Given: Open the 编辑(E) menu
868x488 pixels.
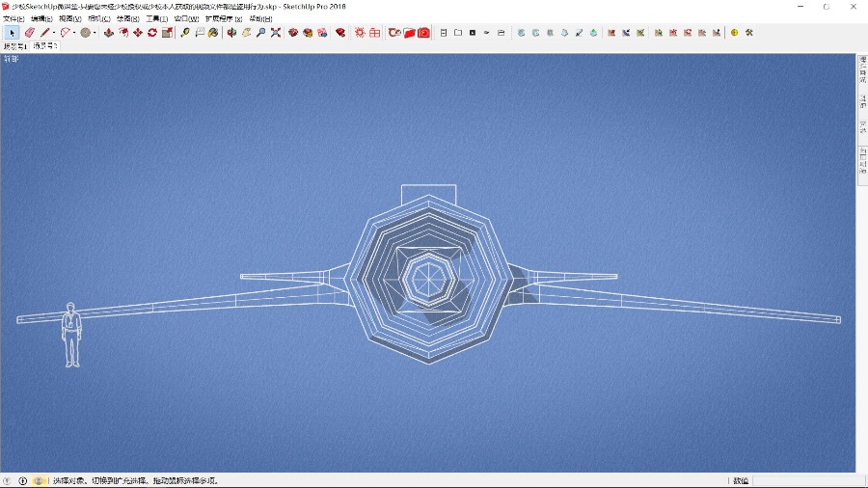Looking at the screenshot, I should [42, 19].
